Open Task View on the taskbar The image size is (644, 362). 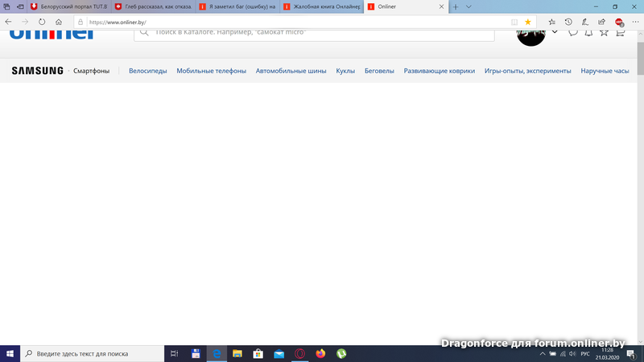(x=174, y=353)
